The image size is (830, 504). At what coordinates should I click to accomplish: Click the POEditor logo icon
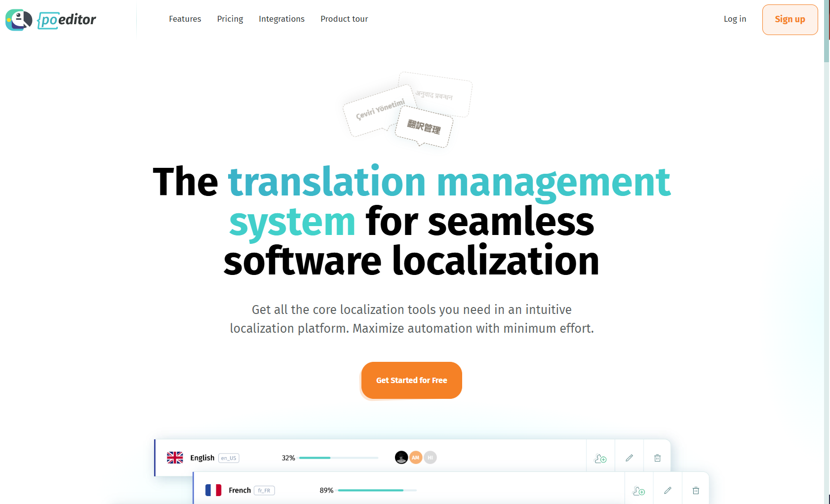(x=19, y=20)
